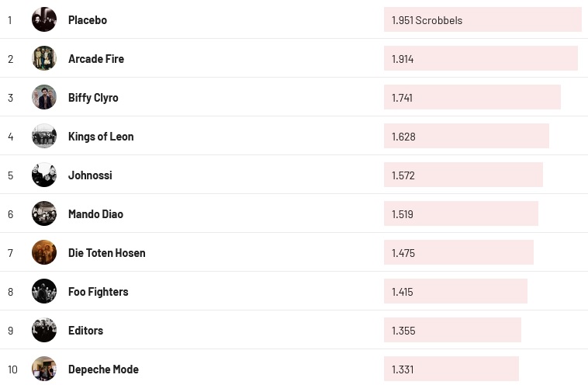Select the Foo Fighters avatar image
This screenshot has width=588, height=385.
click(x=44, y=291)
